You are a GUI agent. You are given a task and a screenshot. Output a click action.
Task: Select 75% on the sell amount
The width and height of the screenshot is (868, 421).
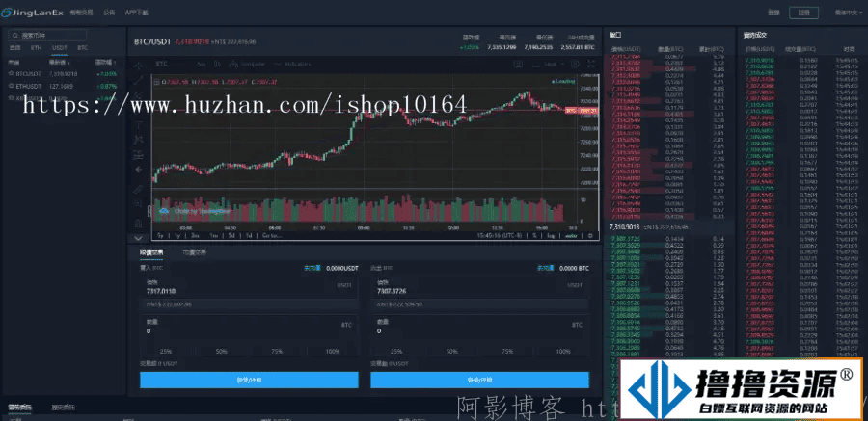507,352
